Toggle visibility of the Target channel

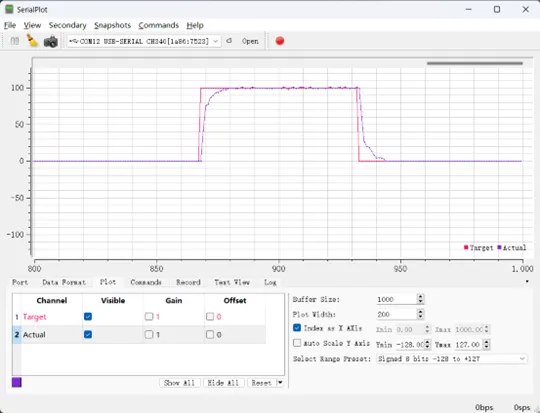[x=88, y=316]
